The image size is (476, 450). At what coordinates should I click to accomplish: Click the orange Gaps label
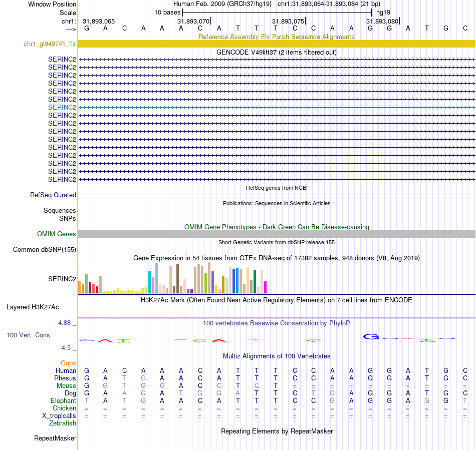click(x=68, y=363)
